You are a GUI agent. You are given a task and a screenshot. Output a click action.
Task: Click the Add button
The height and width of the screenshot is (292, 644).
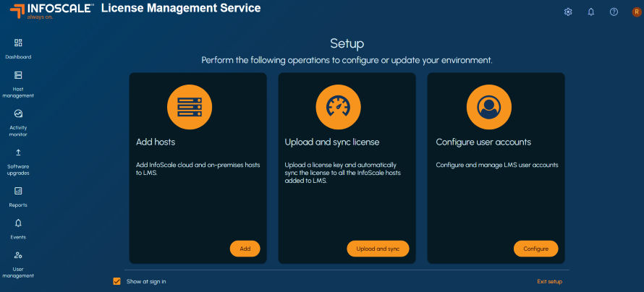pyautogui.click(x=245, y=249)
